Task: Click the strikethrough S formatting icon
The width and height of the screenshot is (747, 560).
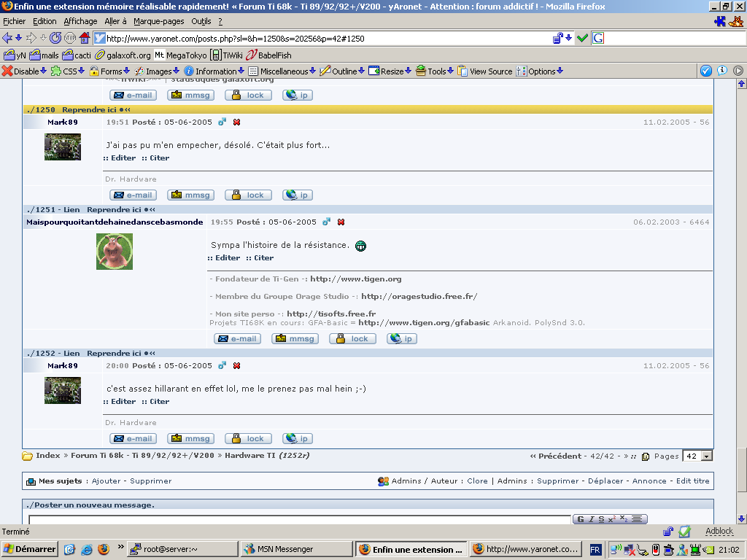Action: pyautogui.click(x=601, y=519)
